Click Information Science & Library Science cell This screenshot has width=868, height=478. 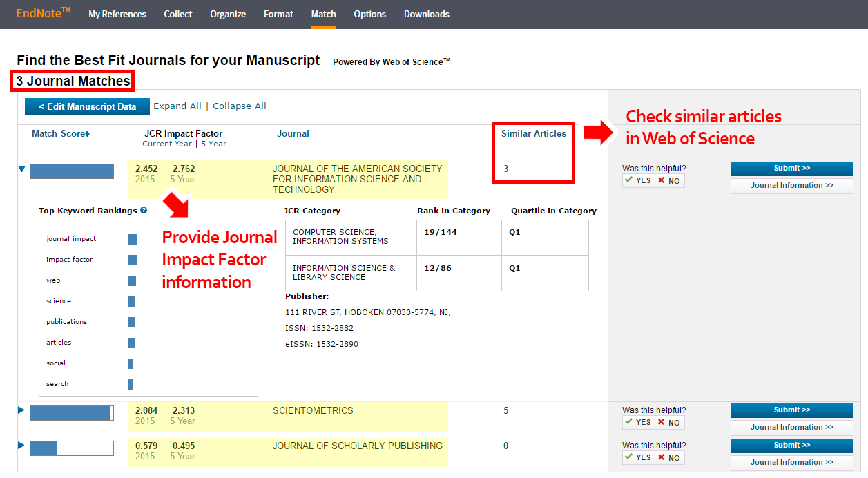pos(351,274)
